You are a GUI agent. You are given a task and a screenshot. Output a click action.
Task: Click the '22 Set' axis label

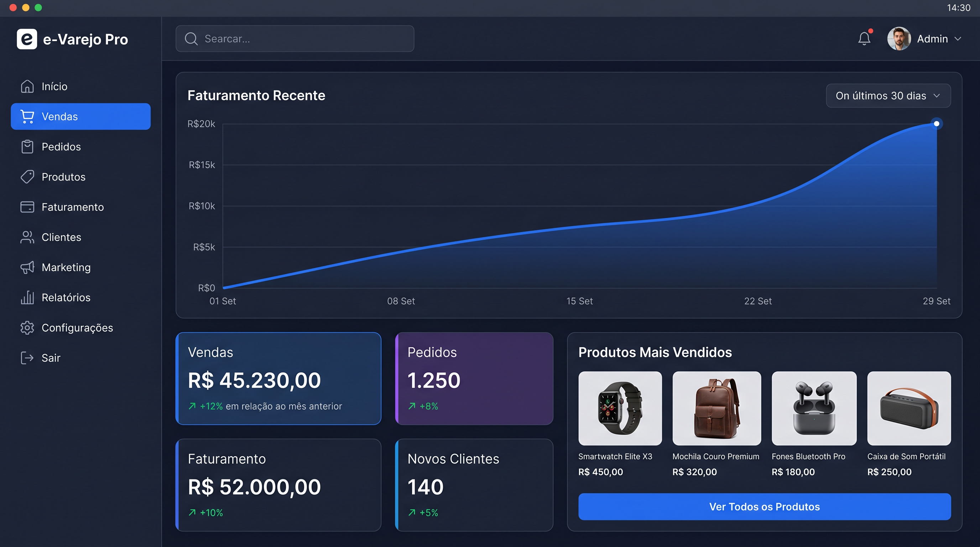pyautogui.click(x=758, y=301)
